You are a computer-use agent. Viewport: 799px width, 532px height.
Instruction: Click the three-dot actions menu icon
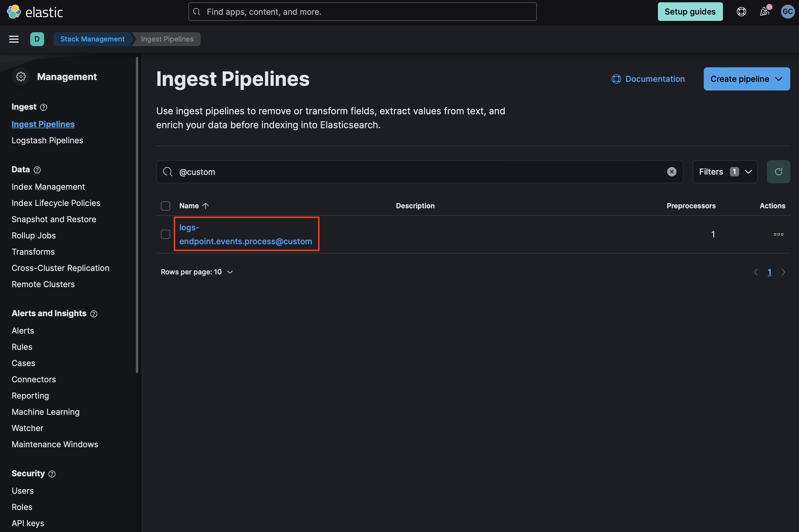[x=778, y=234]
